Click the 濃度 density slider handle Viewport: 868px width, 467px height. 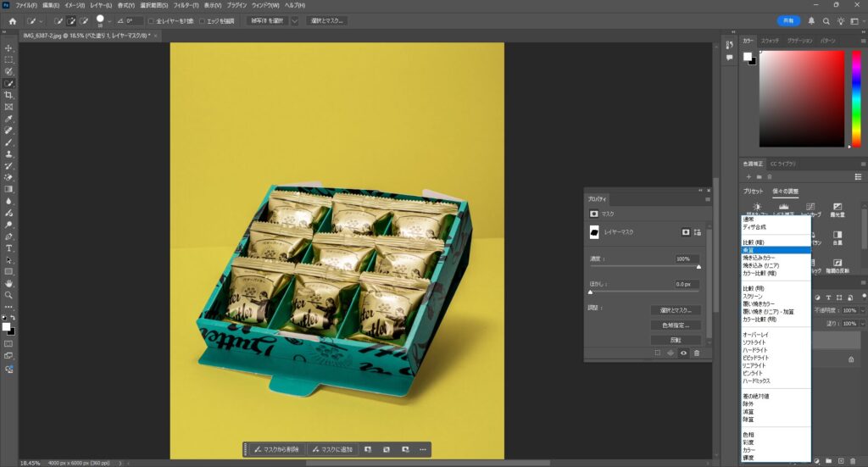[698, 267]
